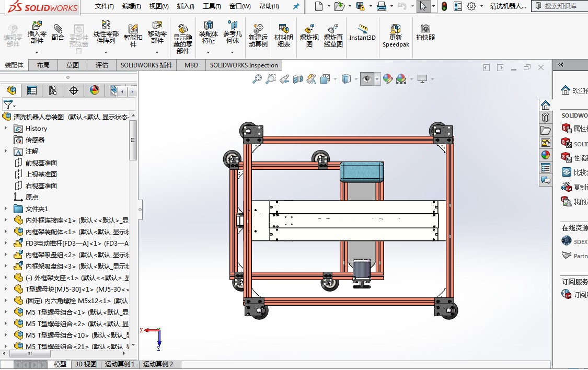Switch to SOLIDWORKS Inspection tab
The width and height of the screenshot is (588, 370).
244,65
